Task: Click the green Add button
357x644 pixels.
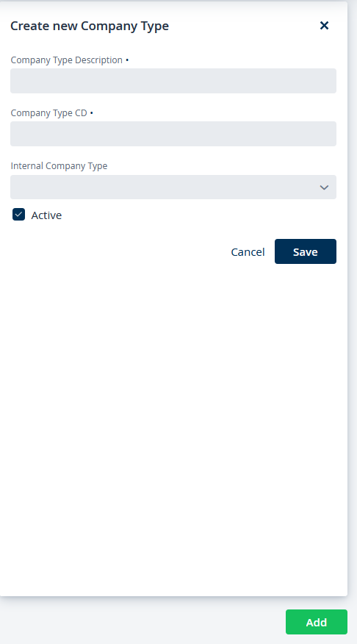Action: pyautogui.click(x=317, y=622)
